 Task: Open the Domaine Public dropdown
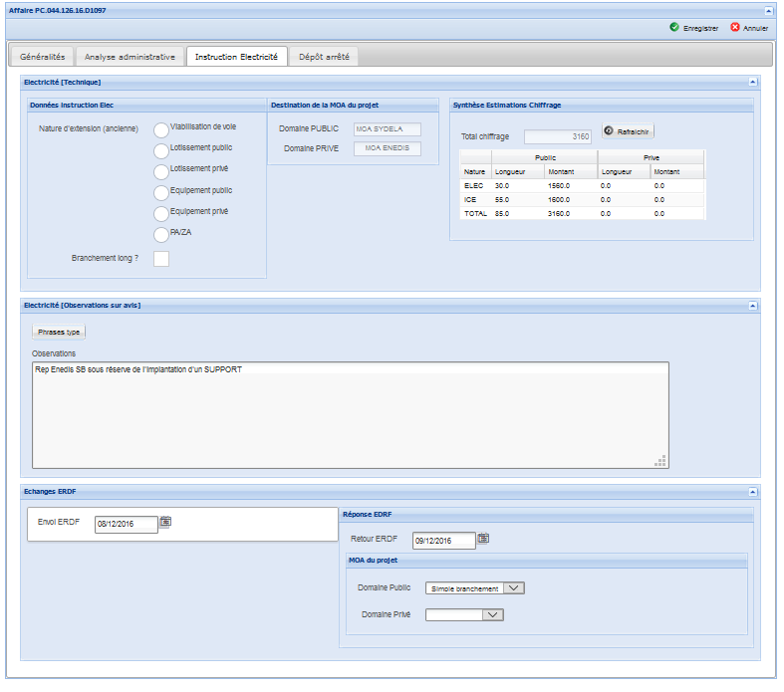point(474,588)
